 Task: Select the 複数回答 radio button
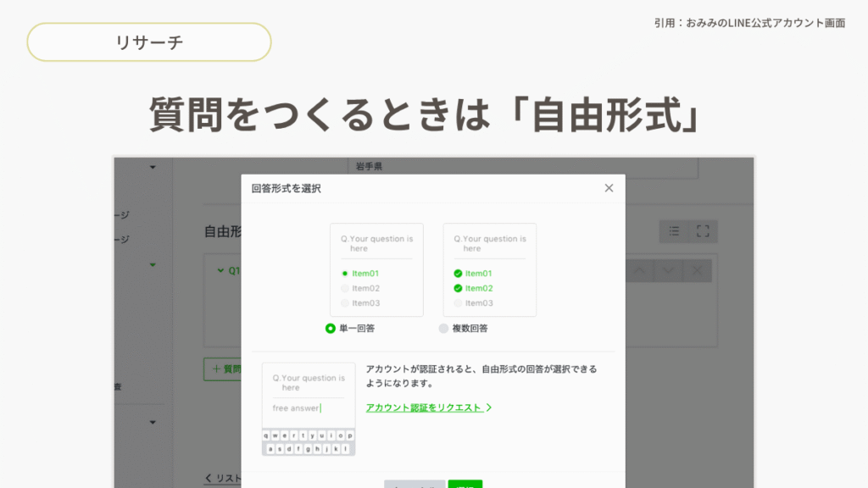tap(443, 329)
